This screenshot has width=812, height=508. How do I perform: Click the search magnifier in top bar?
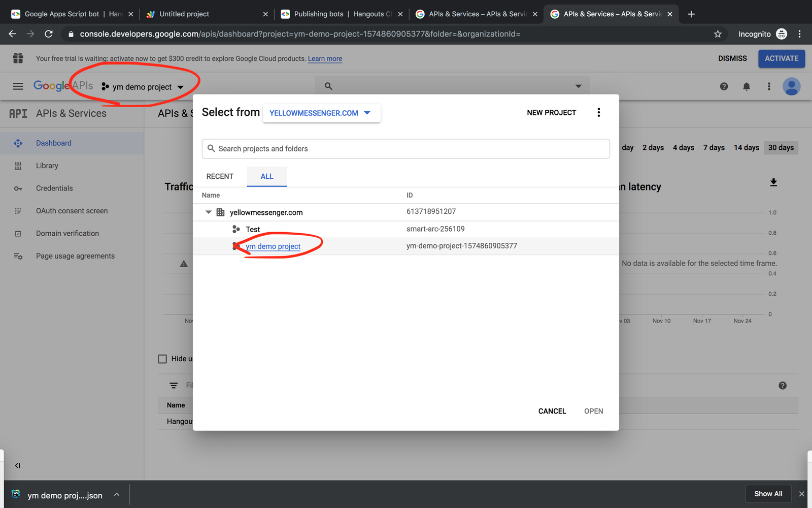tap(328, 86)
